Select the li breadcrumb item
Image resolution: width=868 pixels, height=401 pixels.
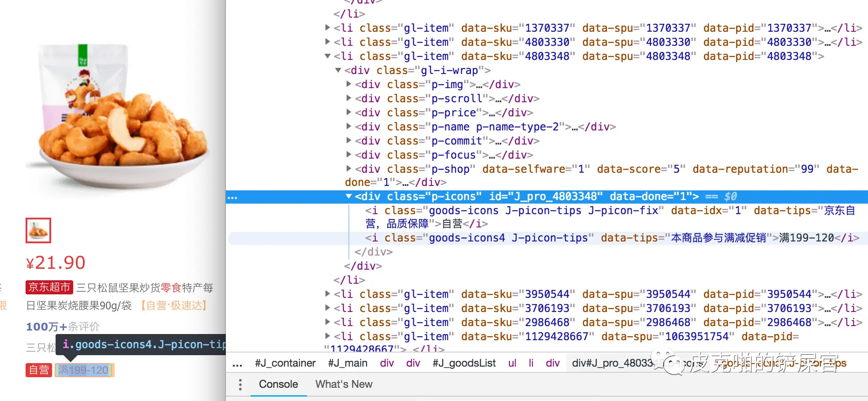click(x=531, y=363)
